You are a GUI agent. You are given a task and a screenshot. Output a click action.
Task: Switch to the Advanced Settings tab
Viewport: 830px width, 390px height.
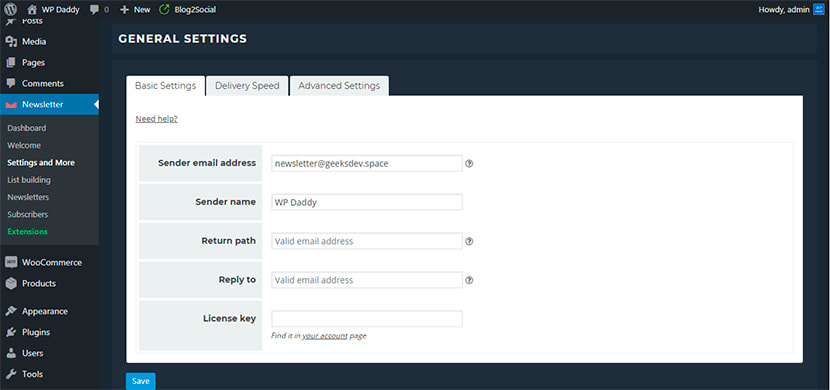339,86
